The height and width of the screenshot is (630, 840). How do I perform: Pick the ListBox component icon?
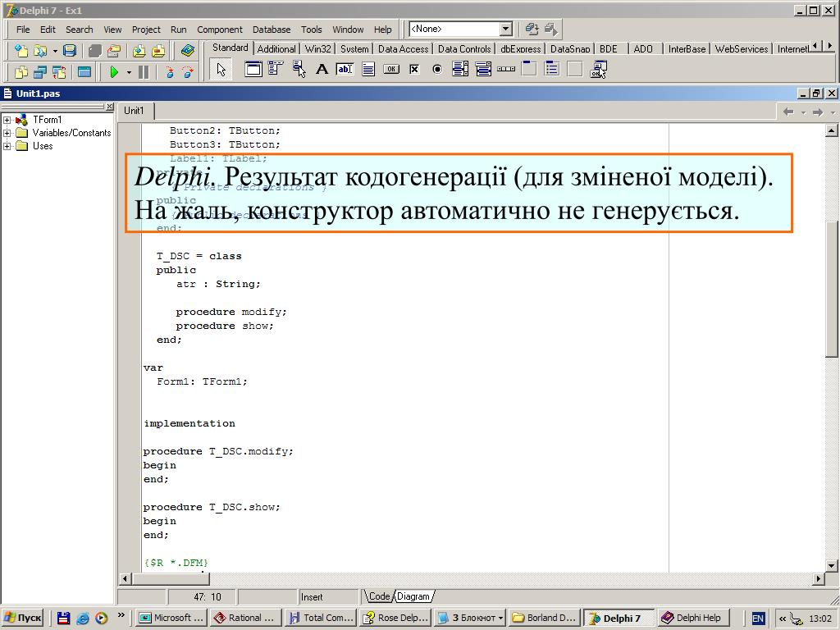(460, 69)
